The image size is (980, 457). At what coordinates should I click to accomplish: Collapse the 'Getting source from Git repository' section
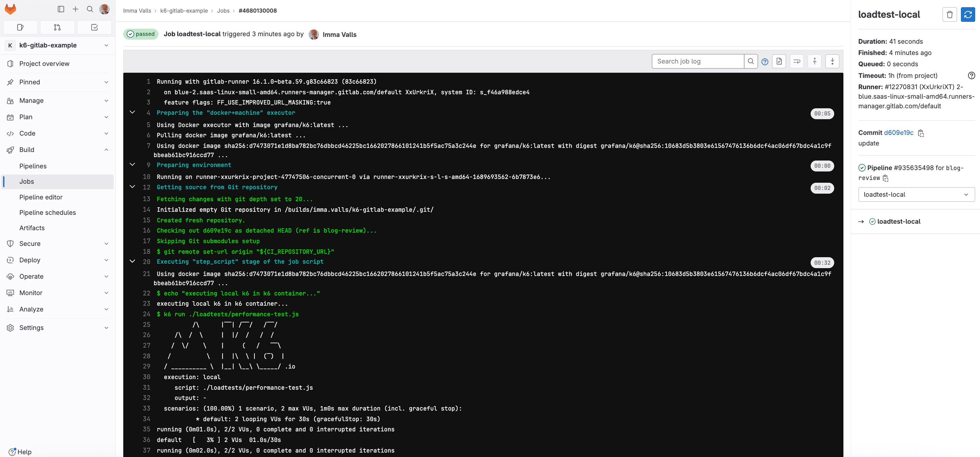click(x=132, y=186)
